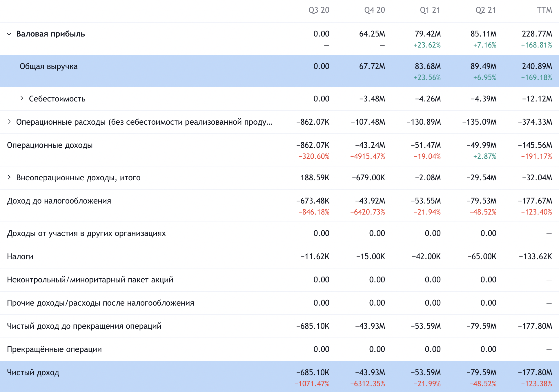Viewport: 559px width, 392px height.
Task: Click the Налоги row label
Action: (x=20, y=257)
